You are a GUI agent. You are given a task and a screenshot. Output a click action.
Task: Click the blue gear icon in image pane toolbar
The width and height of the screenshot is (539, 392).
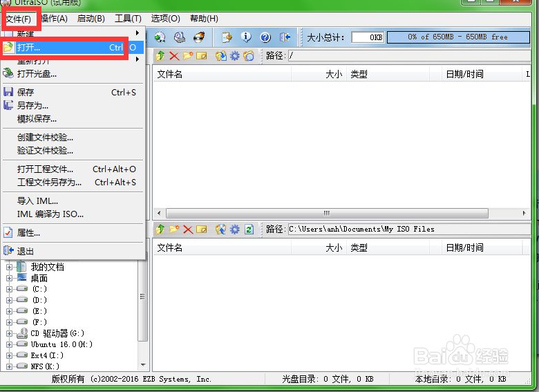tap(234, 56)
